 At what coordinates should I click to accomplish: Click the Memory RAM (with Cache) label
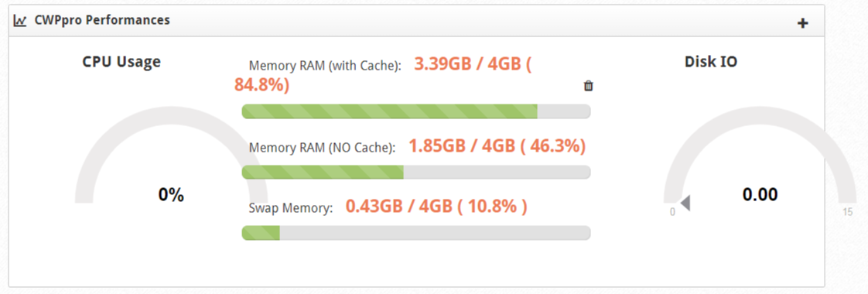(325, 66)
